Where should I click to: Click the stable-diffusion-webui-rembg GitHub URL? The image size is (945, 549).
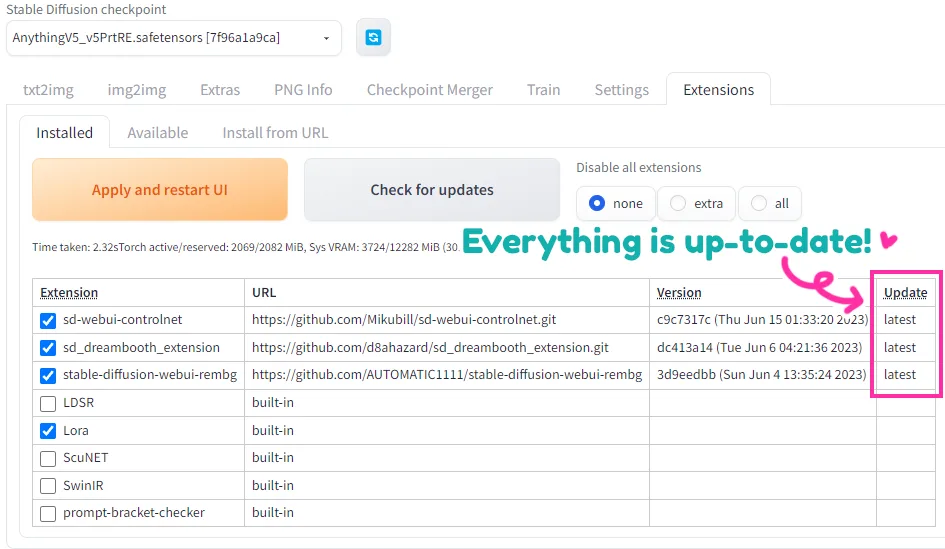coord(447,374)
